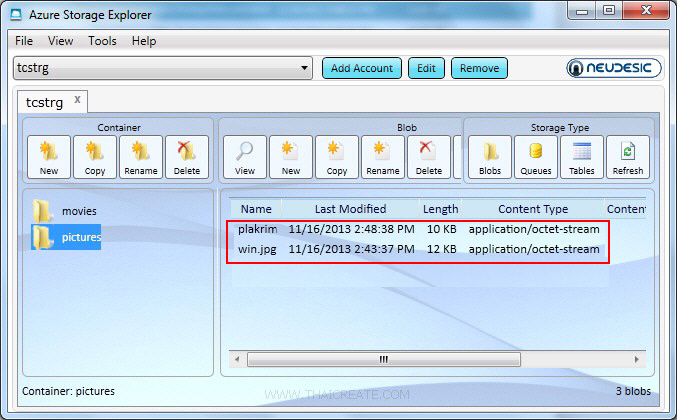
Task: Click the 12 KB length cell
Action: (442, 249)
